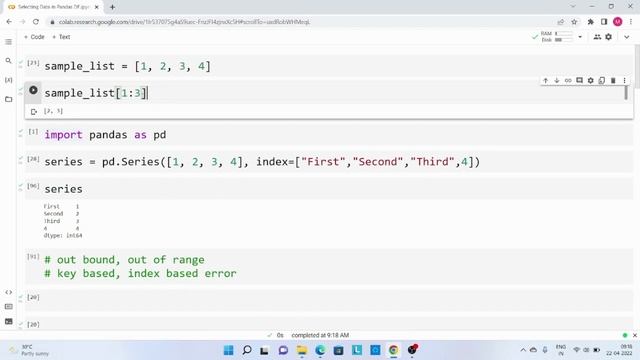Screen dimensions: 640x360
Task: Share this page icon in address bar
Action: [x=561, y=22]
